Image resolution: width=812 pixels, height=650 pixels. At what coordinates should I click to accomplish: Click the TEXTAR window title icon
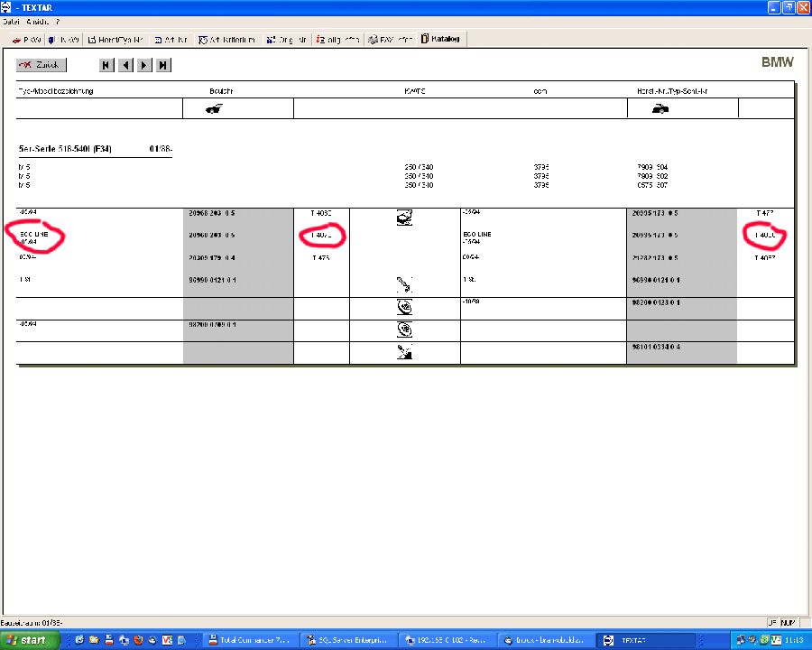pyautogui.click(x=5, y=7)
